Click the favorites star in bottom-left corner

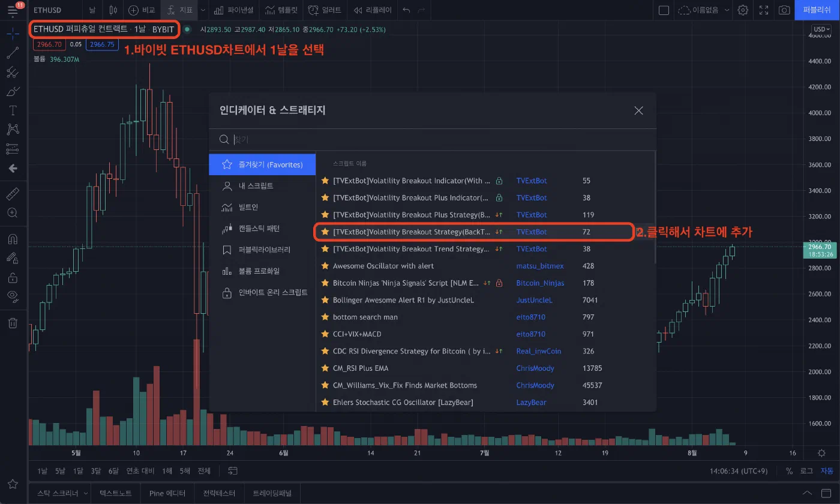coord(13,484)
